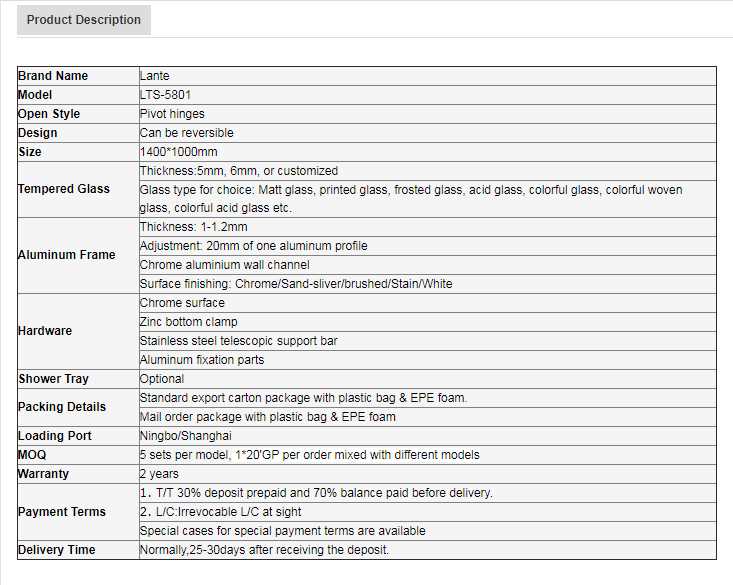Image resolution: width=733 pixels, height=585 pixels.
Task: Click the glass thickness 5mm, 6mm line
Action: click(239, 171)
